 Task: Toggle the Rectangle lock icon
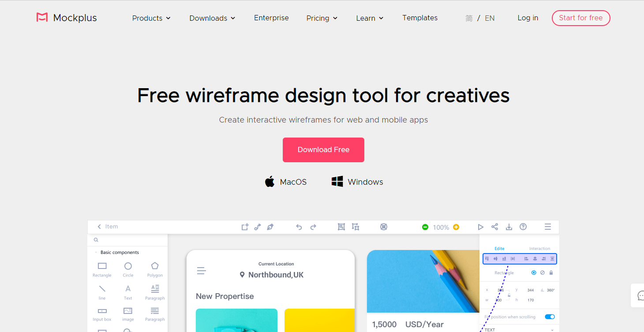551,272
